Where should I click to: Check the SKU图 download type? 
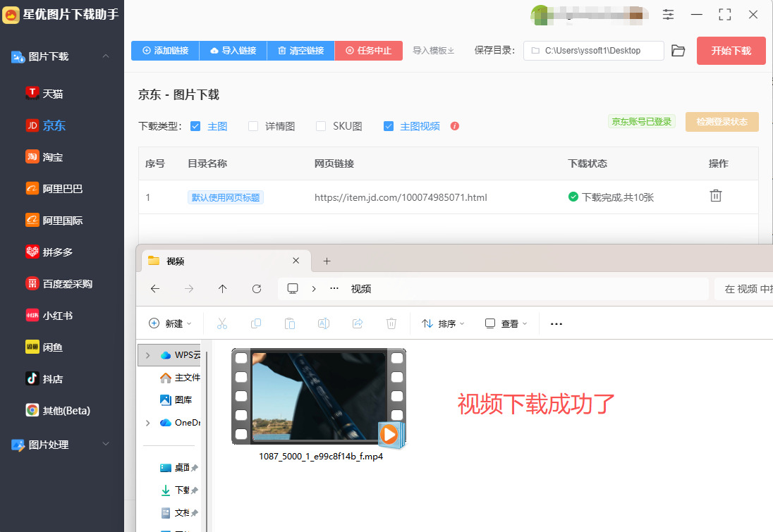(x=320, y=126)
